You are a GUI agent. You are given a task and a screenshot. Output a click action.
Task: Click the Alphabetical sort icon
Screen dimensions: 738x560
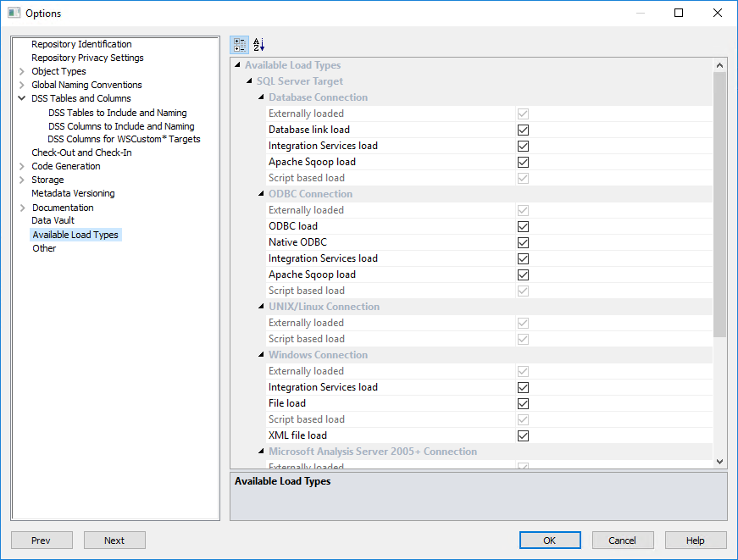click(x=259, y=45)
